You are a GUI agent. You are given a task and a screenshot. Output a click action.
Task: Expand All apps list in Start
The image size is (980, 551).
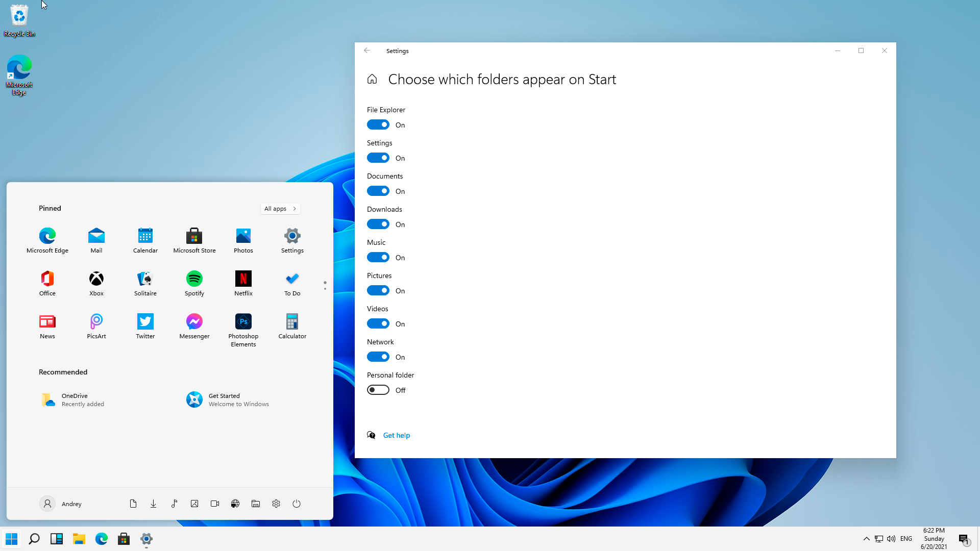(x=280, y=209)
